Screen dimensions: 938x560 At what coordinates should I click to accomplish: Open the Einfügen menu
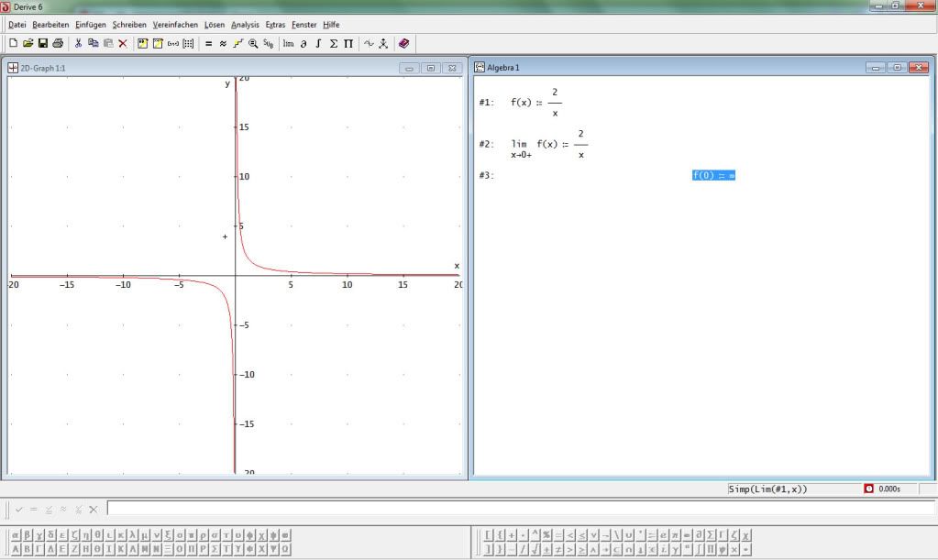pos(91,25)
